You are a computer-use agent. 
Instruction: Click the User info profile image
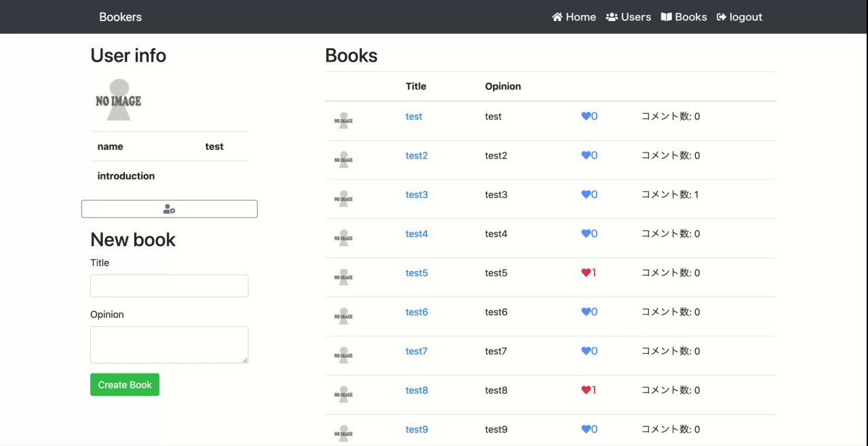(119, 100)
